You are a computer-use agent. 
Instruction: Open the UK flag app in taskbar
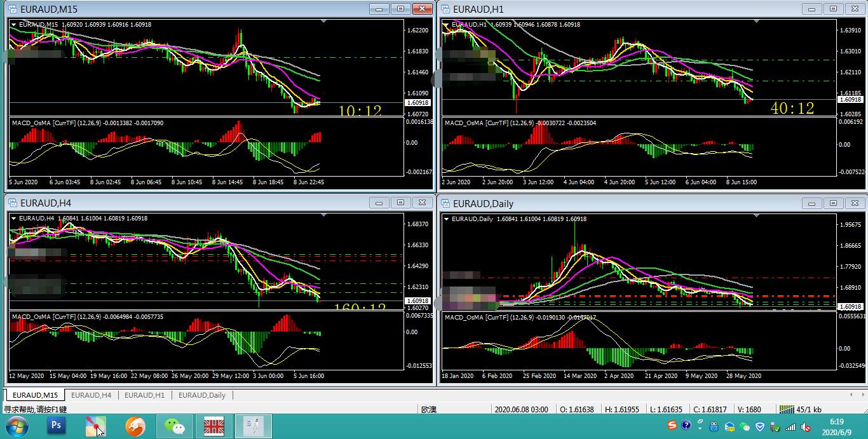click(x=214, y=426)
